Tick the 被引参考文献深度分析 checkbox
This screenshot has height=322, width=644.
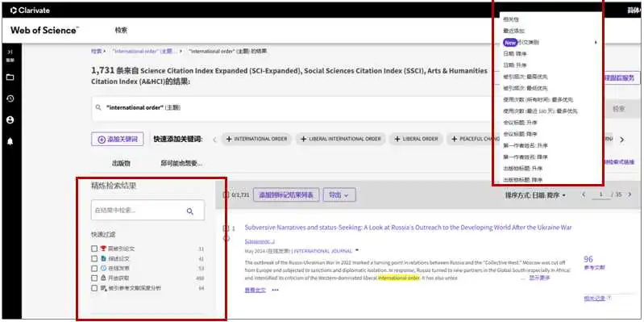tap(94, 288)
